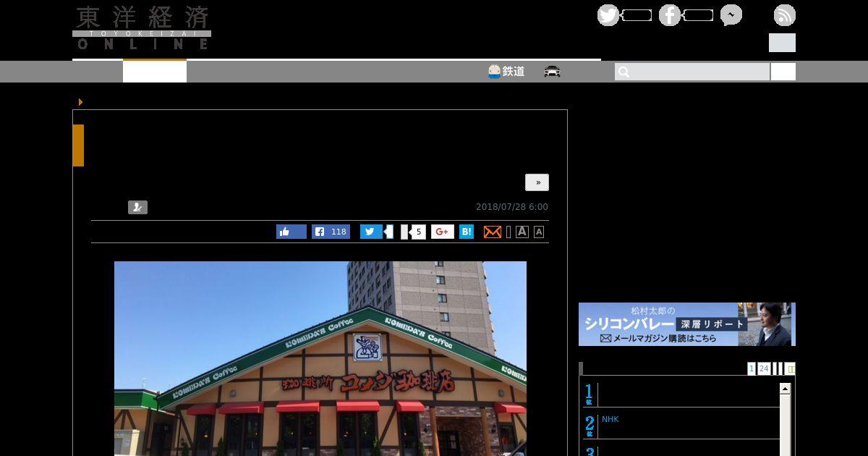The image size is (868, 456).
Task: Click the ranking list scrollbar up arrow
Action: (786, 389)
